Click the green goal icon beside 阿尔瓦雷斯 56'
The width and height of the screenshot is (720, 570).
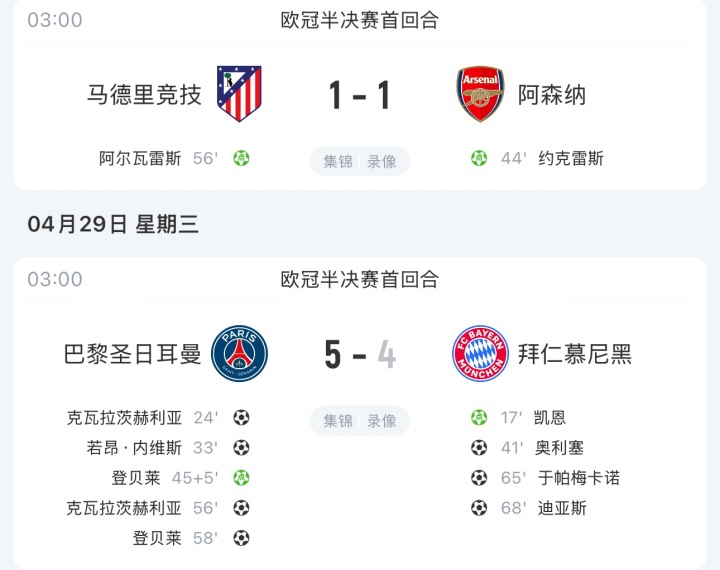pyautogui.click(x=242, y=158)
